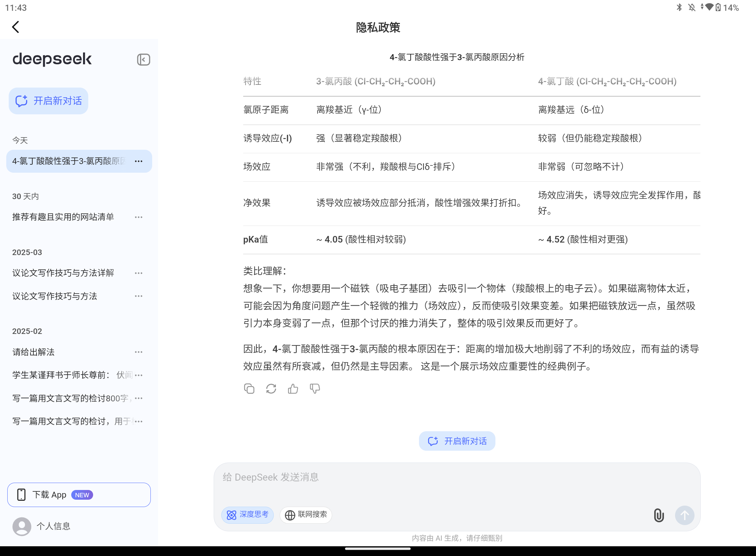Image resolution: width=756 pixels, height=556 pixels.
Task: Click the 今天 section label
Action: pos(20,140)
